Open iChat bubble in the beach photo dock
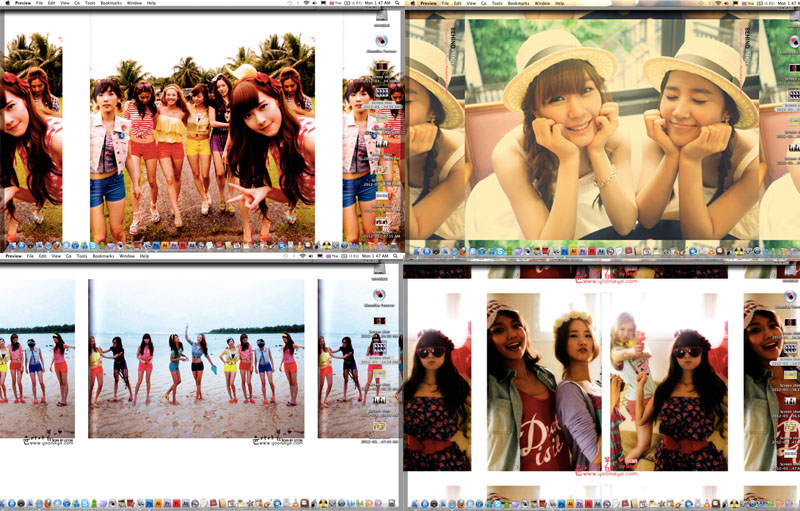 tap(57, 503)
